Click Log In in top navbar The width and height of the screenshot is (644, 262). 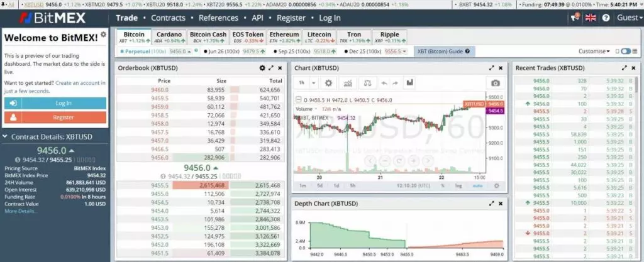click(330, 18)
